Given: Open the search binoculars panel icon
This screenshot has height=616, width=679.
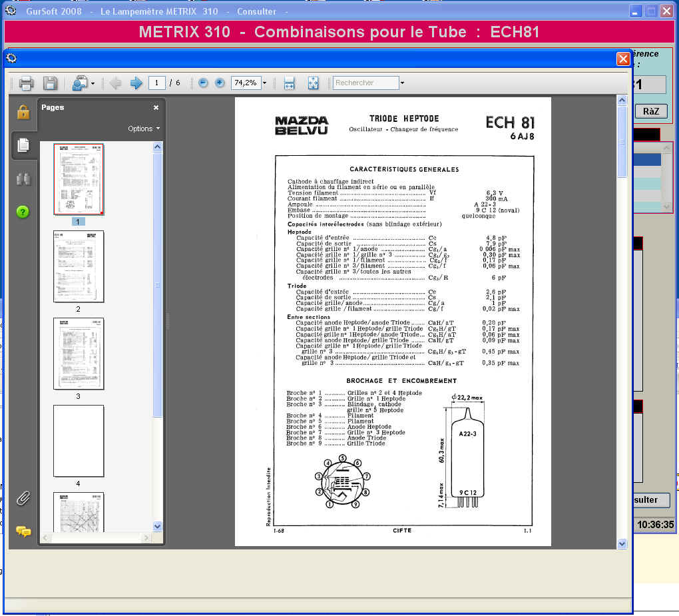Looking at the screenshot, I should (23, 179).
